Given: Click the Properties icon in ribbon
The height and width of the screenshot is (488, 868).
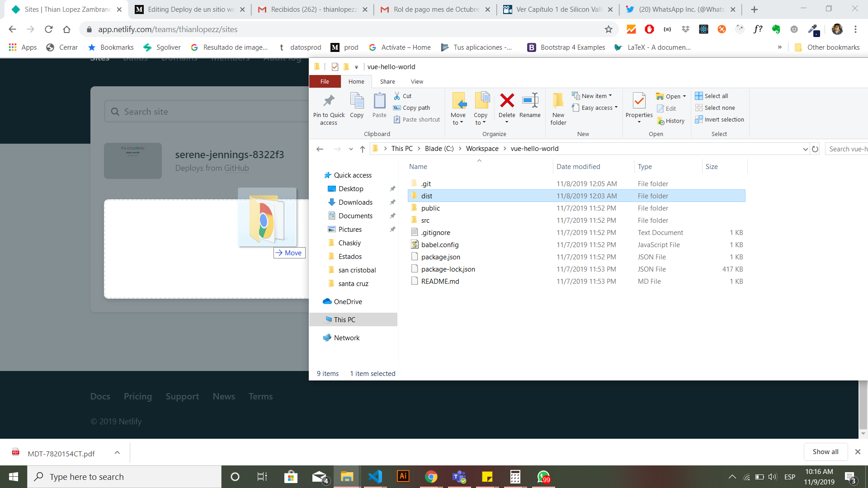Looking at the screenshot, I should [x=639, y=101].
